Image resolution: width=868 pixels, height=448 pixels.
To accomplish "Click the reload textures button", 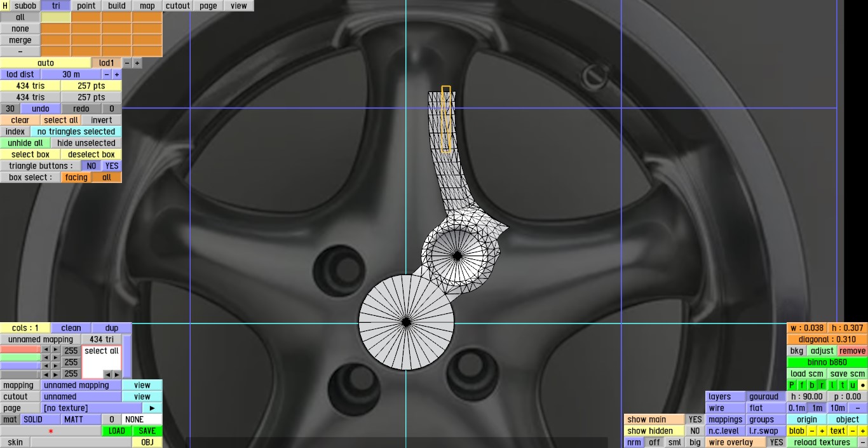I will (x=822, y=442).
